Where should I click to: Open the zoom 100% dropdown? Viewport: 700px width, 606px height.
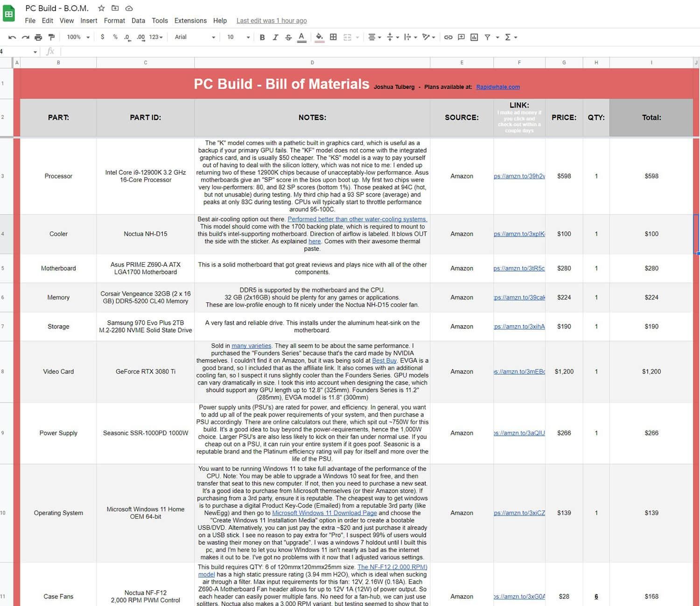(x=78, y=37)
